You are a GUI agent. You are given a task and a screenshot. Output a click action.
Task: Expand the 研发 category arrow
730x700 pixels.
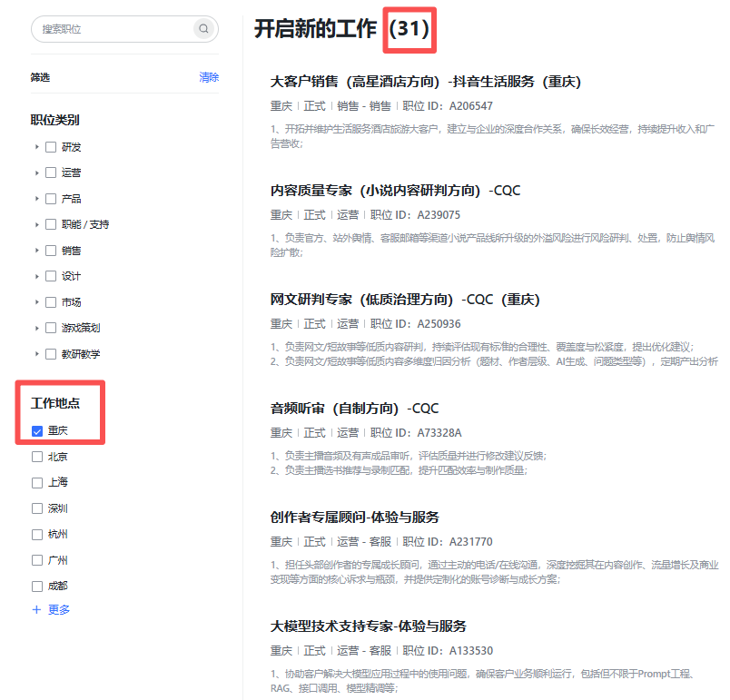(37, 147)
